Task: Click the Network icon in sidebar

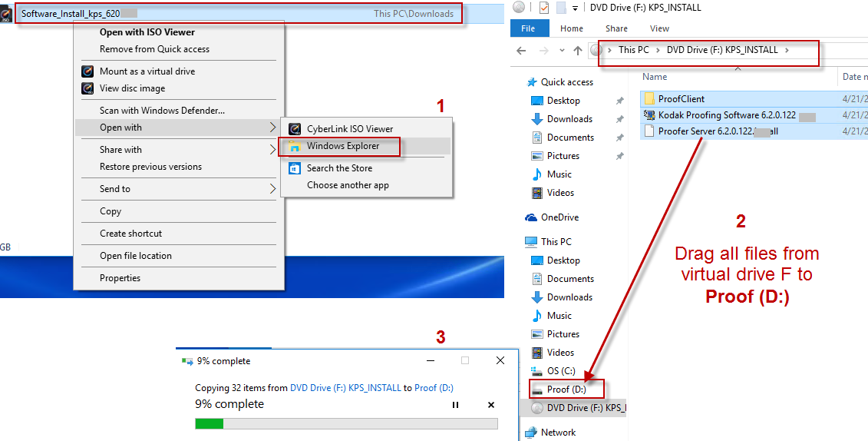Action: [x=531, y=432]
